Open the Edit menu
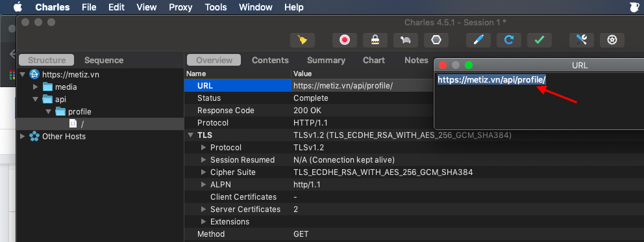The image size is (644, 242). (117, 7)
